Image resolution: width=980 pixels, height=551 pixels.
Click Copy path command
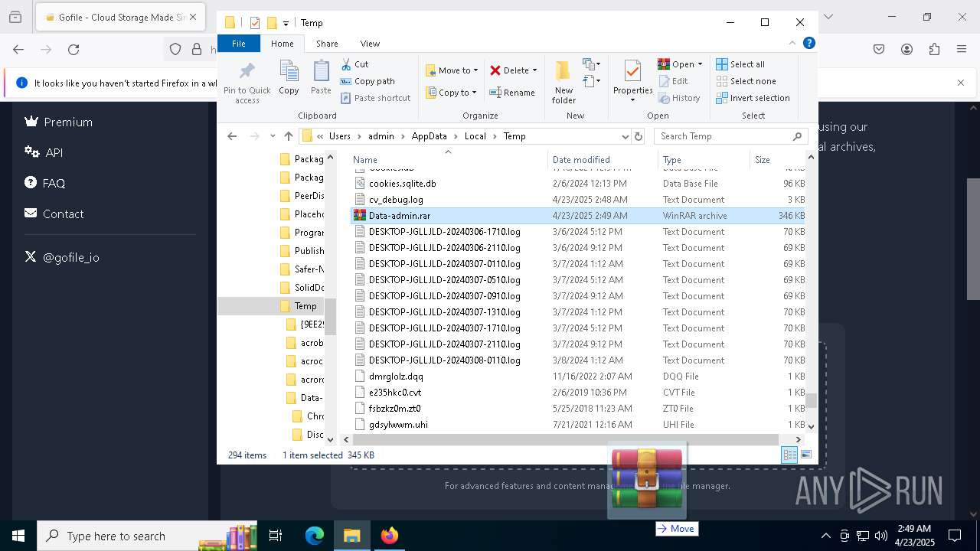(367, 81)
